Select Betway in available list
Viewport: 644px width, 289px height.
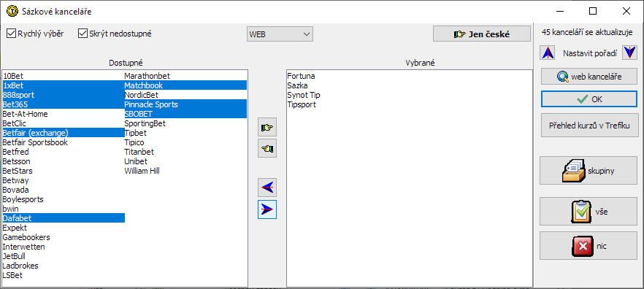[x=64, y=180]
